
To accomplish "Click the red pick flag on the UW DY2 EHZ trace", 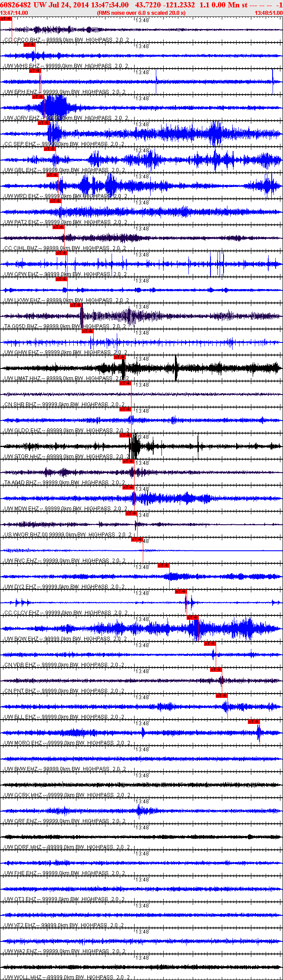I will click(163, 566).
